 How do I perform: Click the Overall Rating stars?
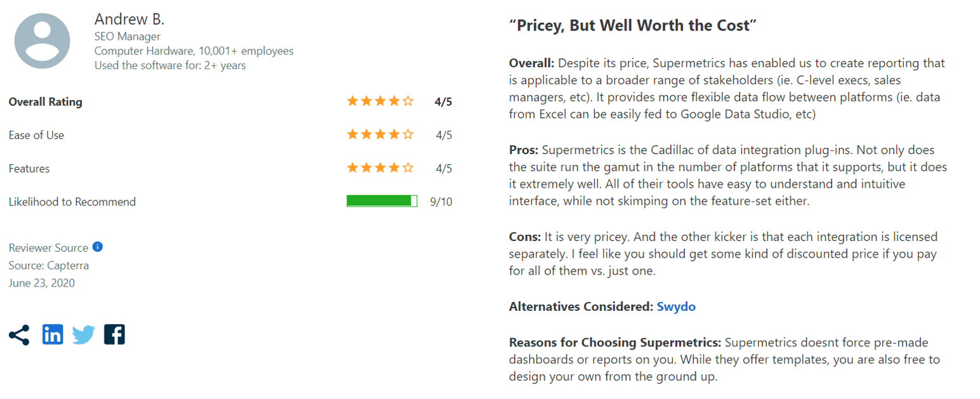[x=380, y=101]
